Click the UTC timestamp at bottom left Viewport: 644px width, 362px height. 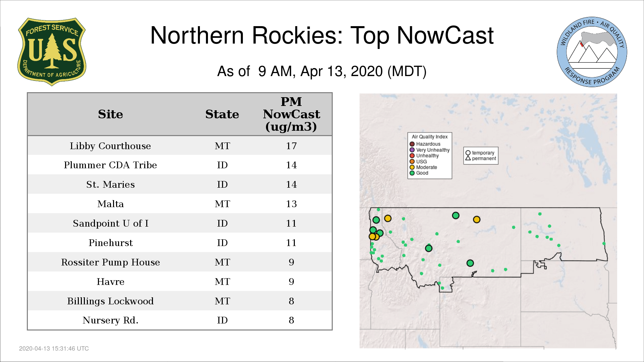(54, 349)
